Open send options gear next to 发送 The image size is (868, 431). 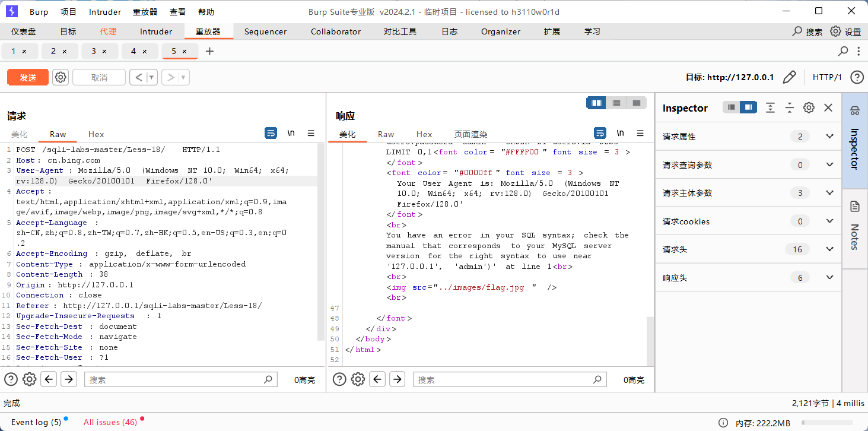point(61,77)
